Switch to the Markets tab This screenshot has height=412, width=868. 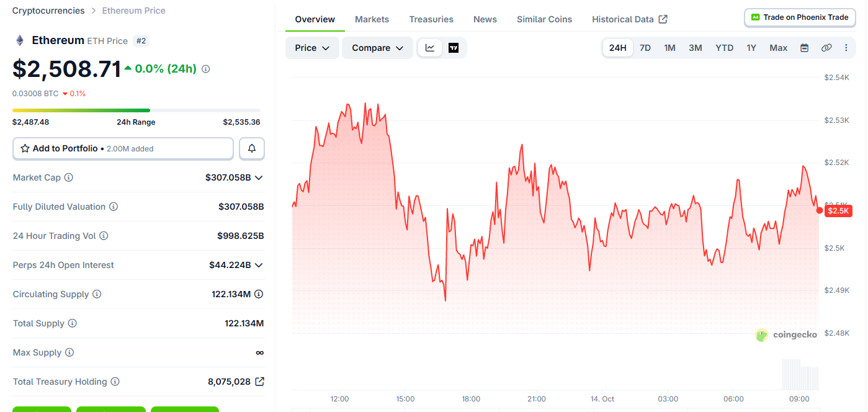(372, 19)
